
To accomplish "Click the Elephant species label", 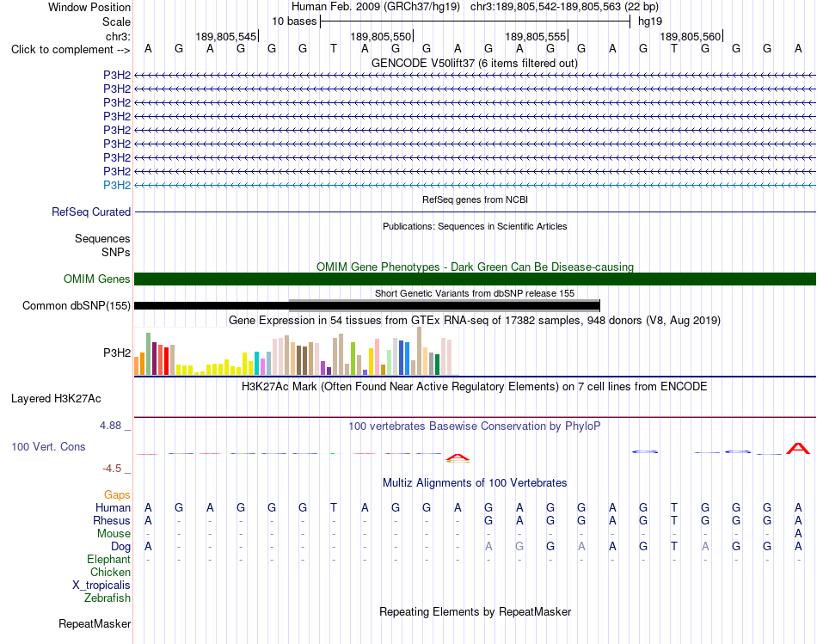I will (x=108, y=559).
